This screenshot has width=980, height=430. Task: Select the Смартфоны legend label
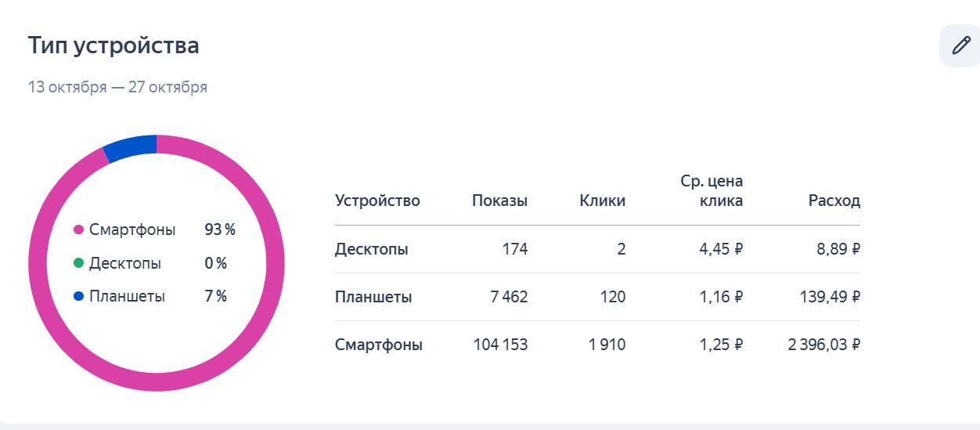click(132, 230)
